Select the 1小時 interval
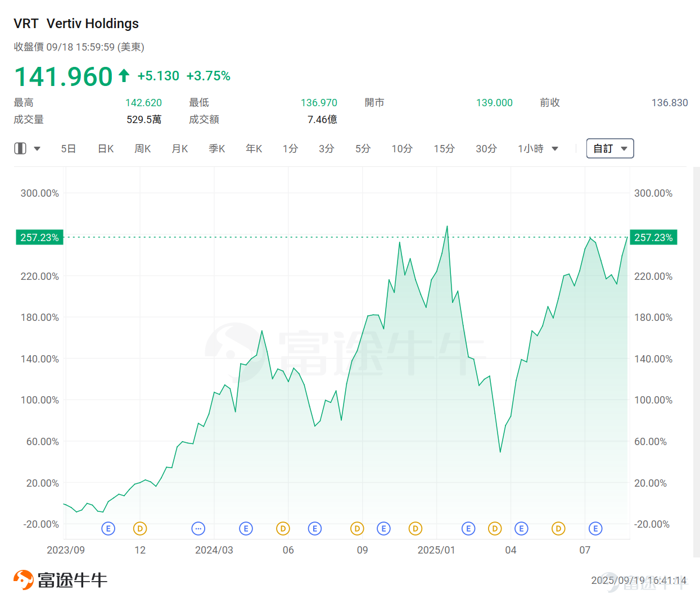The height and width of the screenshot is (603, 700). coord(531,149)
